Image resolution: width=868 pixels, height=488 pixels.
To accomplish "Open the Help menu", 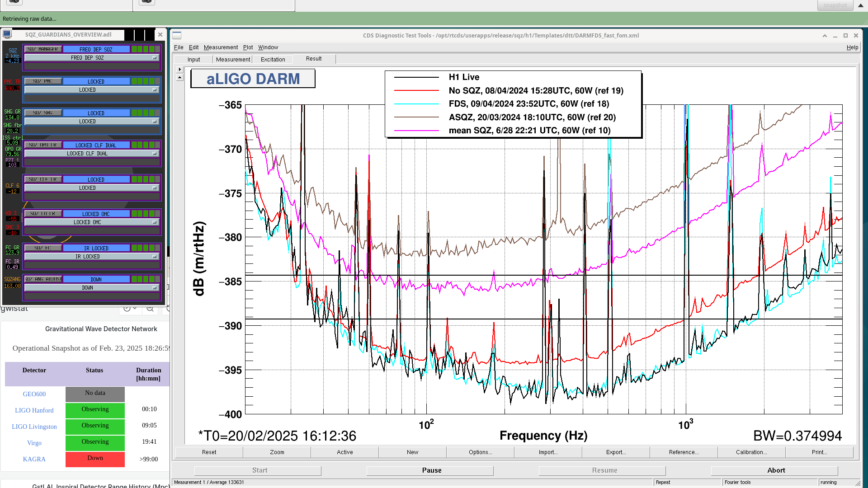I will click(x=852, y=47).
